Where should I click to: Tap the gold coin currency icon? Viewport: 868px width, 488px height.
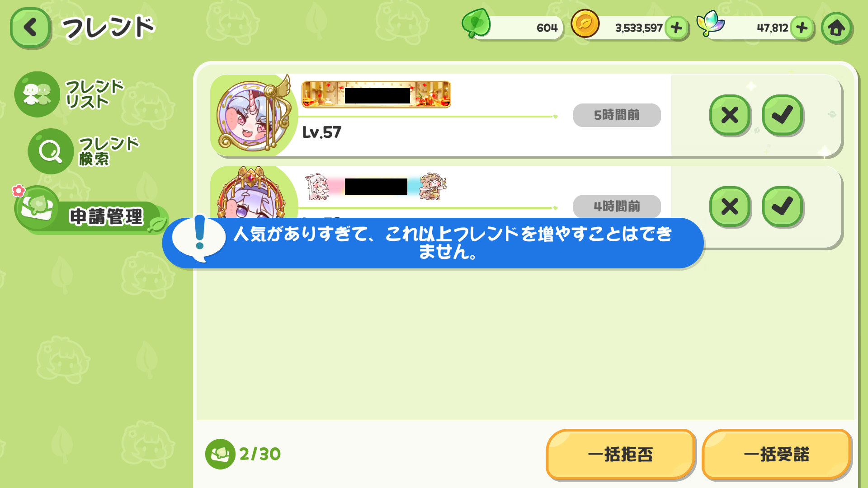coord(585,24)
